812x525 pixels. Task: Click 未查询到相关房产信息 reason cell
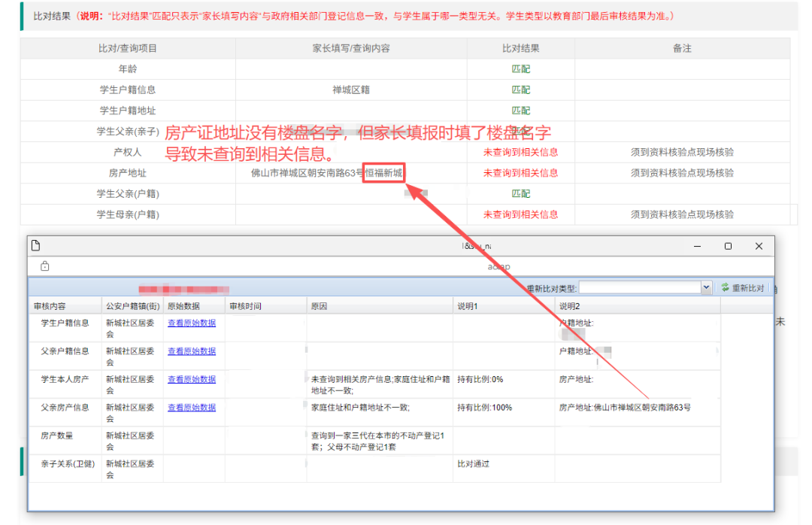coord(380,384)
